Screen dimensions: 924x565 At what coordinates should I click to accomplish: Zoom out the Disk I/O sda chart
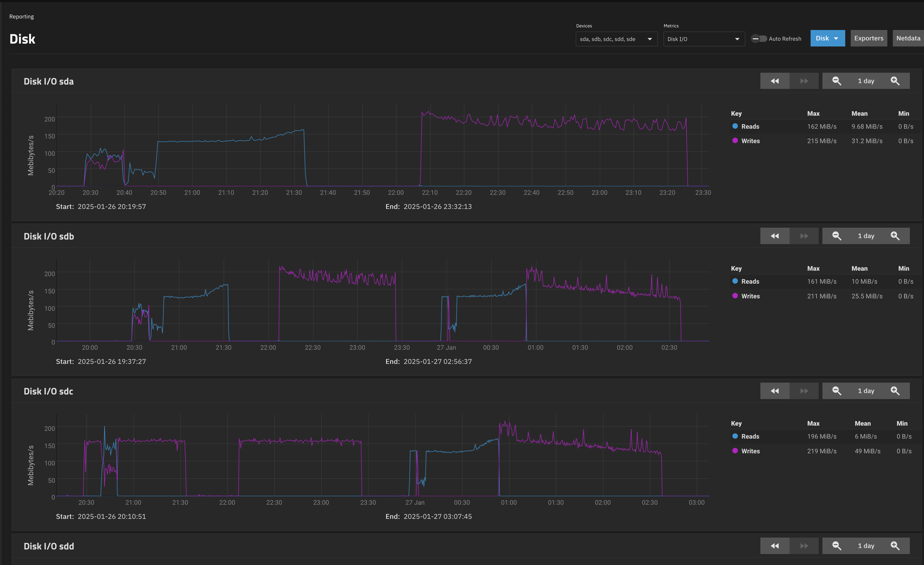[836, 81]
